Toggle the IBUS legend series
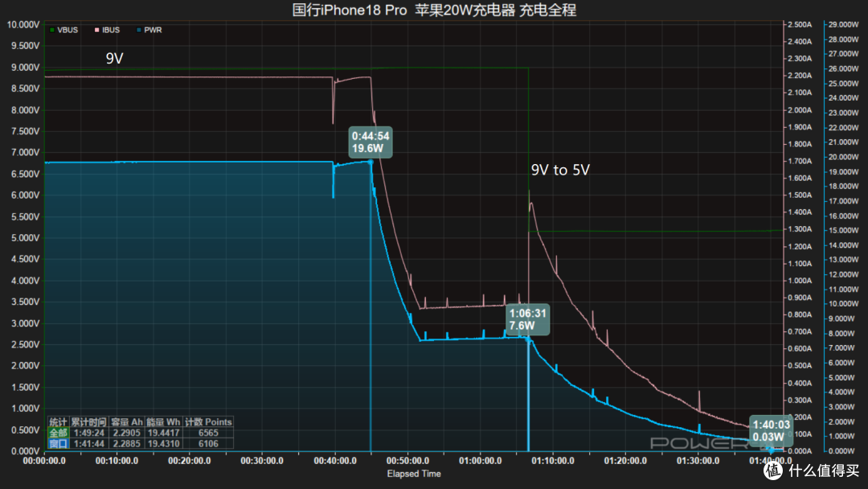 107,30
